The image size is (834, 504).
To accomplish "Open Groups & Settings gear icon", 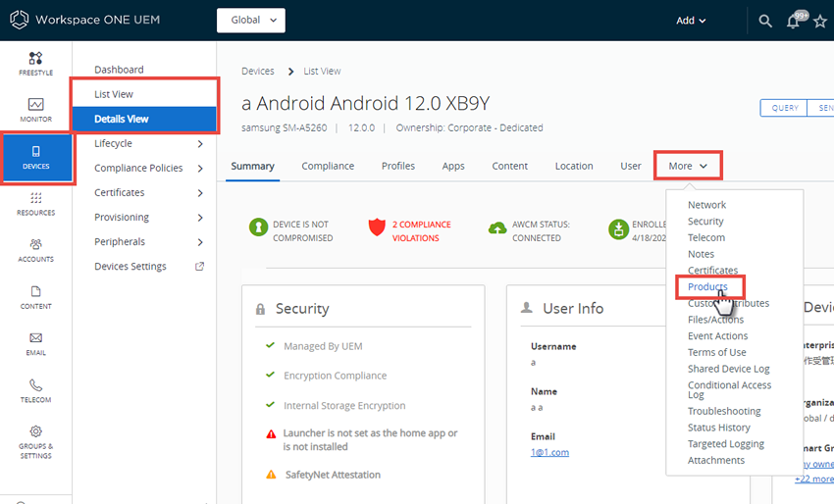I will (x=35, y=431).
